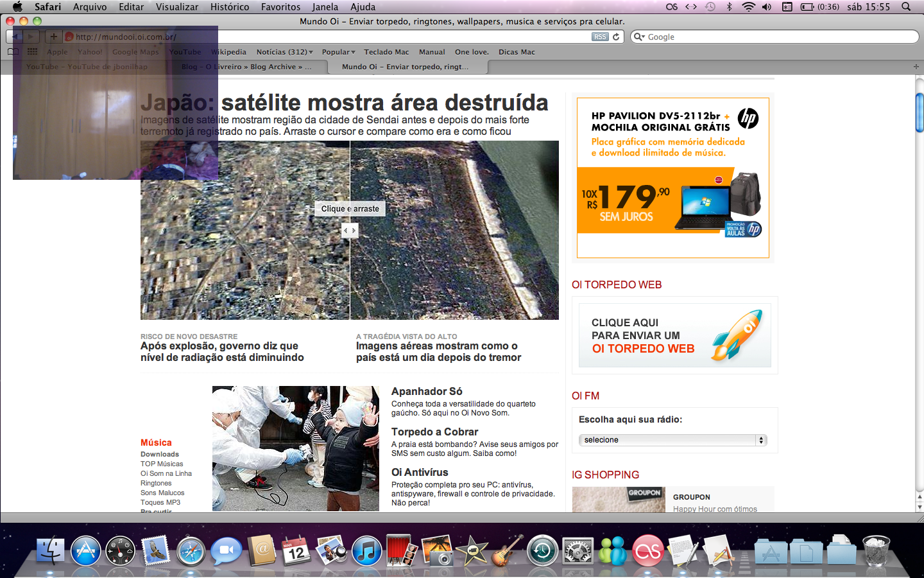This screenshot has width=924, height=578.
Task: Open the Google search magnifier dropdown
Action: click(x=639, y=37)
